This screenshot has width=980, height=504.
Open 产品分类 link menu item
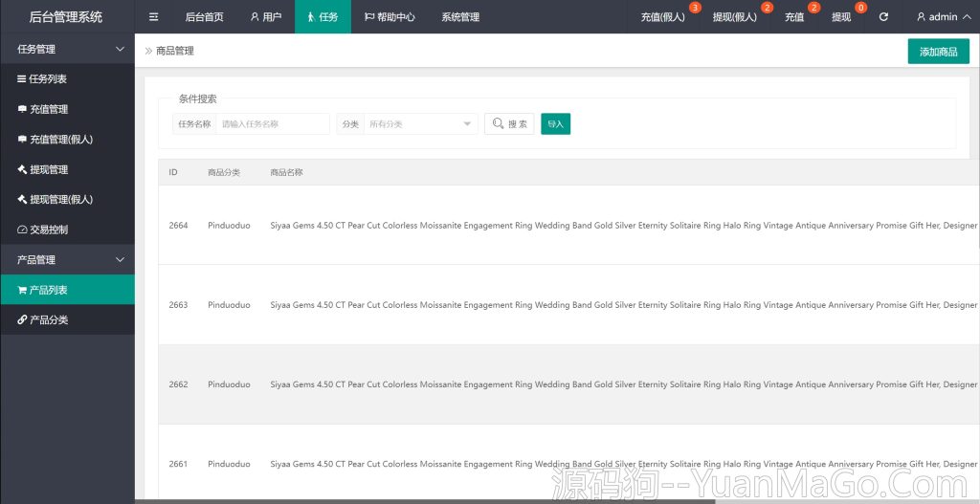click(x=48, y=319)
